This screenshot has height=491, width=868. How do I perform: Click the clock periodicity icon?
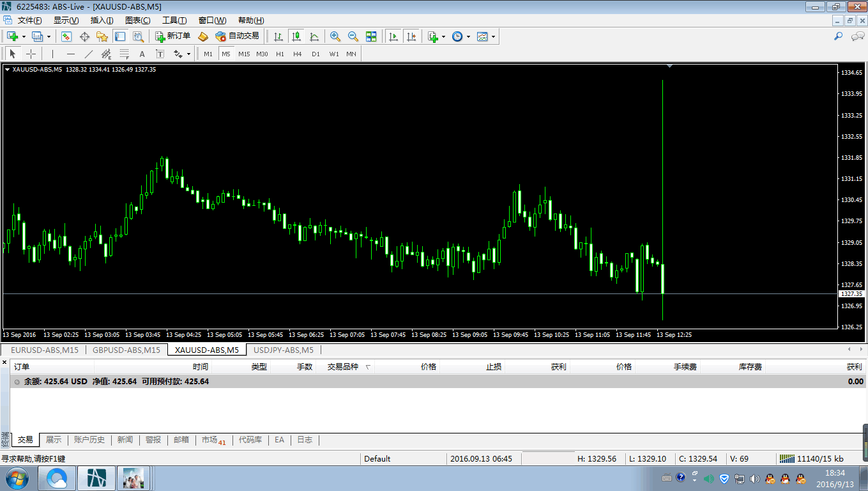click(x=457, y=36)
